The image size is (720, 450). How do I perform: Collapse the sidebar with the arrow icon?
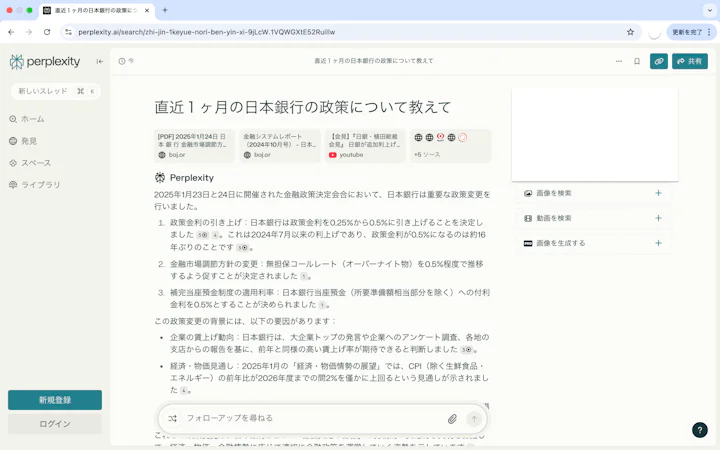100,62
